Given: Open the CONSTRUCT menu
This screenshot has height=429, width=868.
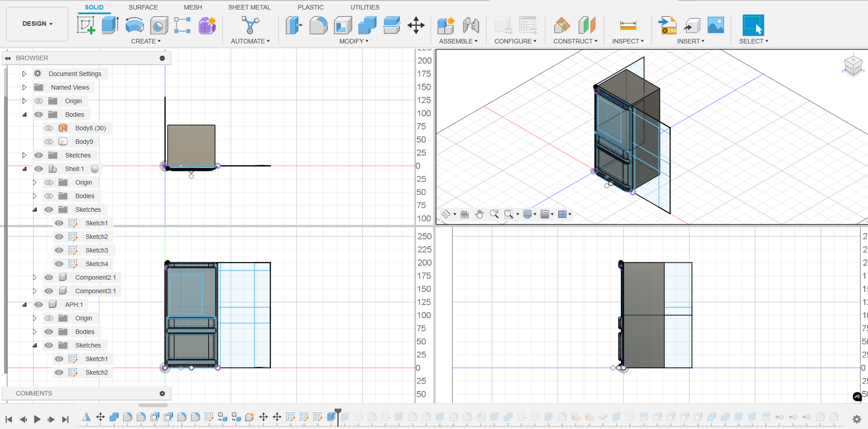Looking at the screenshot, I should (x=575, y=41).
